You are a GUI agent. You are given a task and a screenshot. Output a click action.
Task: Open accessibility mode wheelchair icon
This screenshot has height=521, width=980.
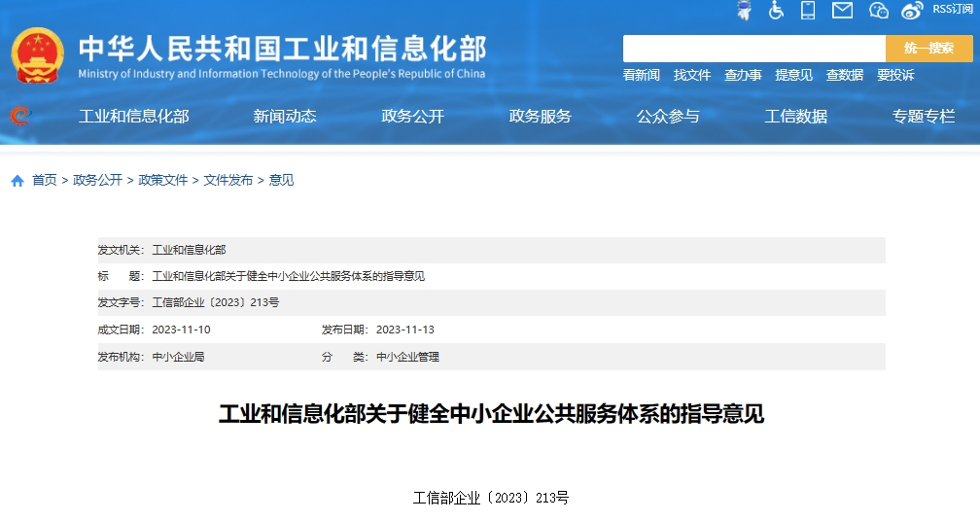pos(776,11)
